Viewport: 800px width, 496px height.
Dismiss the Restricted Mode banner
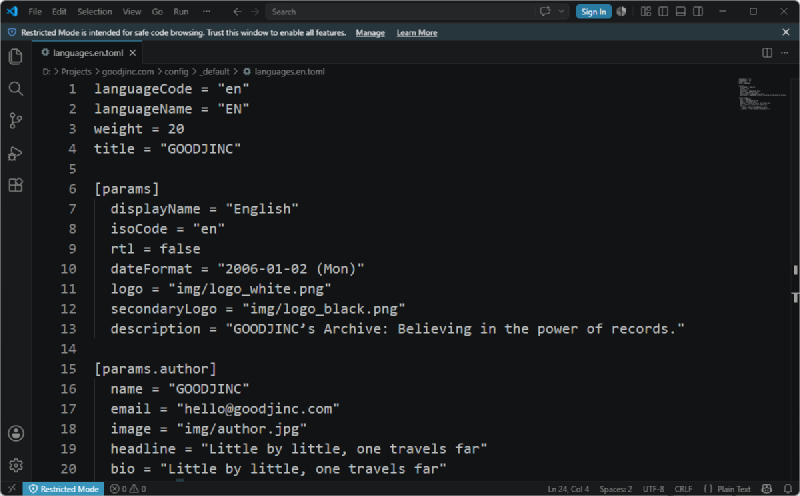point(786,32)
